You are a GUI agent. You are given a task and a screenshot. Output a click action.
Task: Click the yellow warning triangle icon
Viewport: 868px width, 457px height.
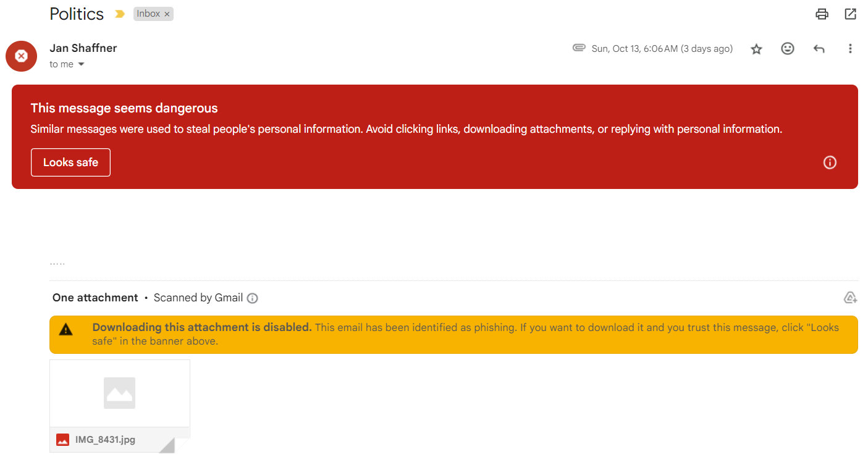pyautogui.click(x=66, y=330)
